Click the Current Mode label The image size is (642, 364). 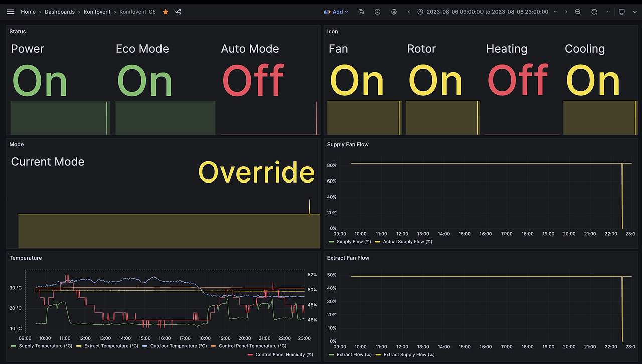click(48, 162)
